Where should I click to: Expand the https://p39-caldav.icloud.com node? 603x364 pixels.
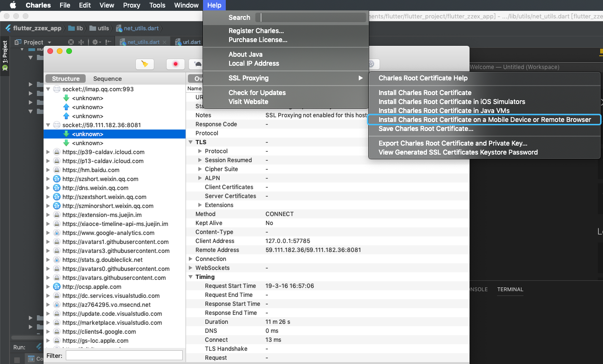[48, 152]
